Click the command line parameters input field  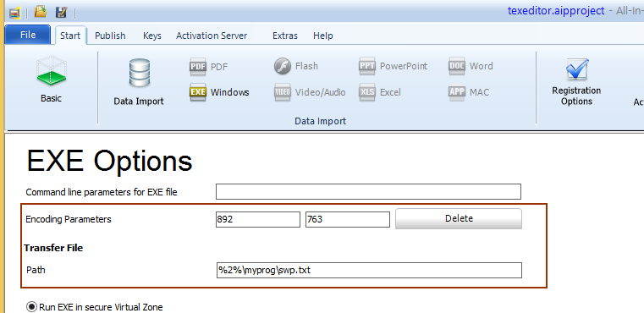coord(368,191)
